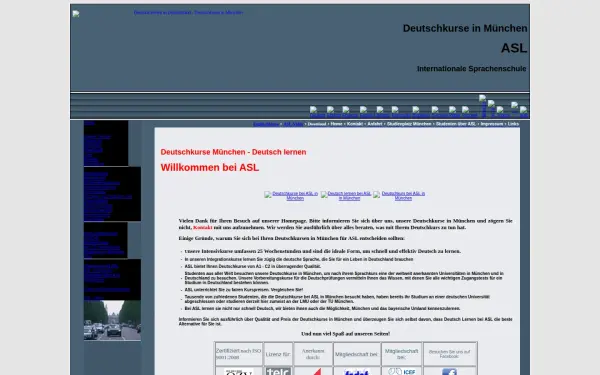Open Studenten über ASL navigation item
This screenshot has width=600, height=375.
pyautogui.click(x=456, y=124)
